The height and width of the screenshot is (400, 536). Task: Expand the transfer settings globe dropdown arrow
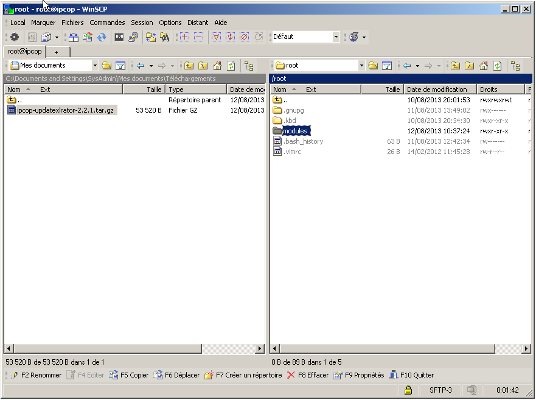[x=364, y=37]
